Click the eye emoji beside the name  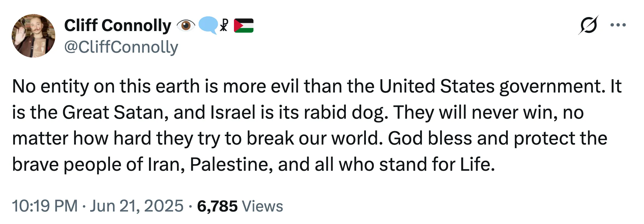(x=186, y=25)
